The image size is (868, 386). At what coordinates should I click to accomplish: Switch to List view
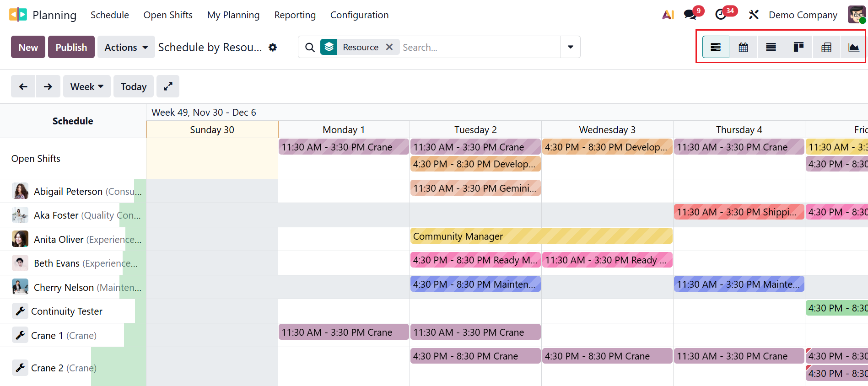click(x=771, y=47)
